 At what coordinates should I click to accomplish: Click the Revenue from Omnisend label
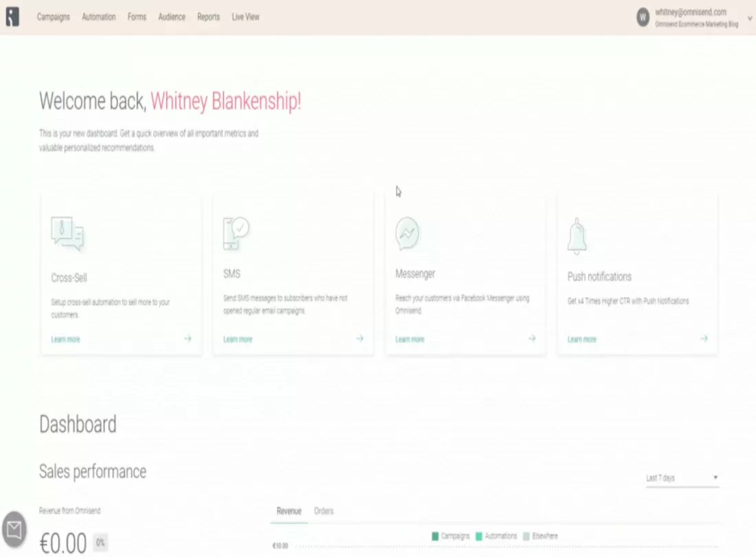(69, 510)
